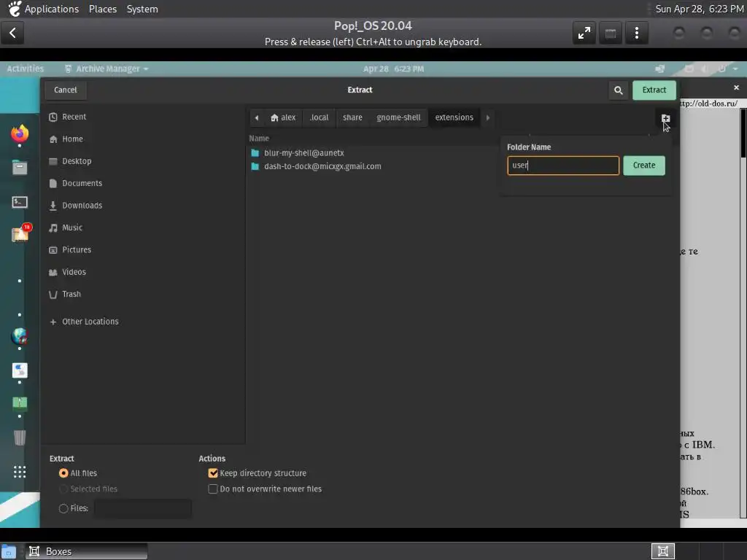Viewport: 747px width, 560px height.
Task: Click the create new folder icon
Action: click(x=665, y=118)
